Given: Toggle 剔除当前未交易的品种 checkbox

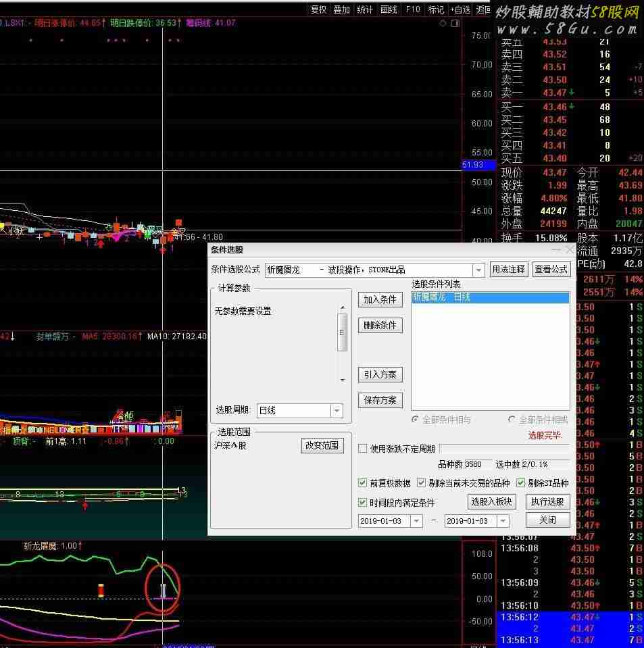Looking at the screenshot, I should pos(421,482).
